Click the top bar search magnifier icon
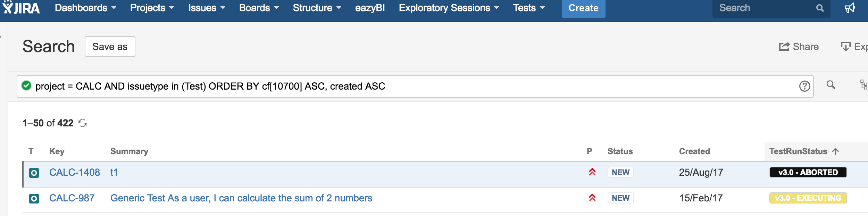This screenshot has width=868, height=216. click(820, 8)
